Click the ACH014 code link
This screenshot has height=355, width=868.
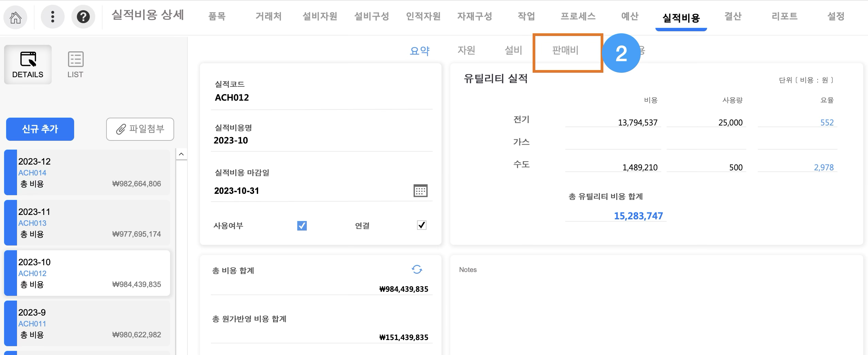tap(32, 173)
